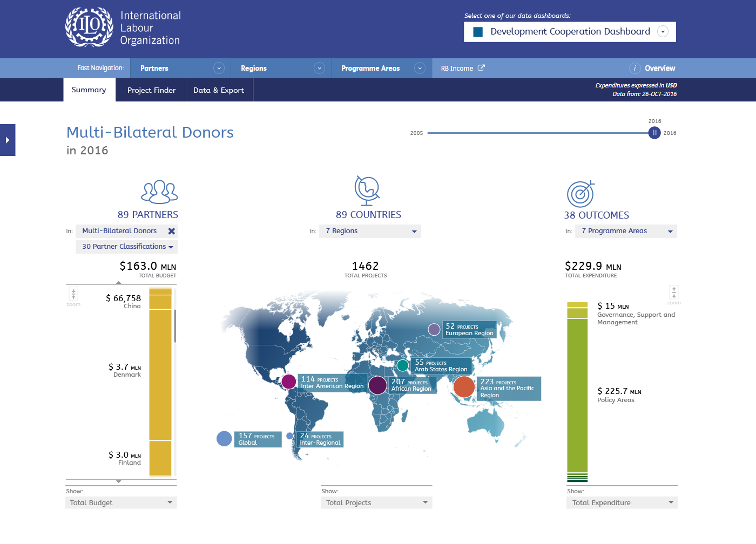Viewport: 756px width, 544px height.
Task: Click the year slider pause handle
Action: 654,133
